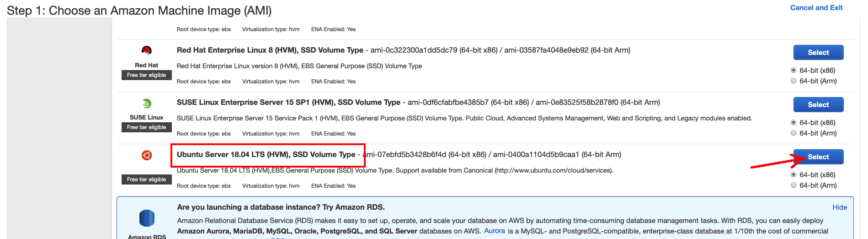Screen dimensions: 868x239
Task: Click SUSE row's 'Root device type: ebs' text
Action: point(204,133)
